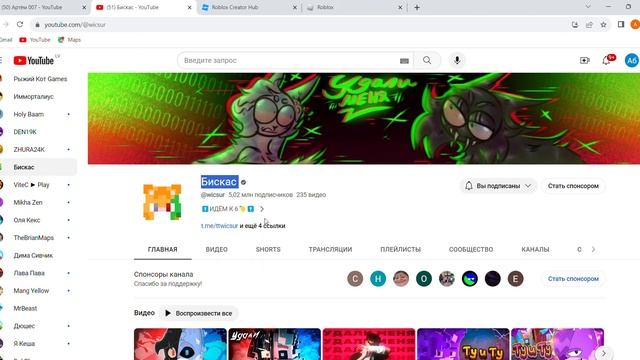Switch to the ГЛАВНАЯ tab

coord(162,249)
